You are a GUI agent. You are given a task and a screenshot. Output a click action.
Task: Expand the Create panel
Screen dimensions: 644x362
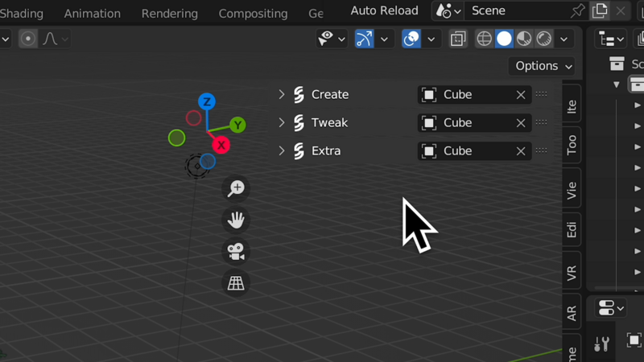tap(281, 94)
